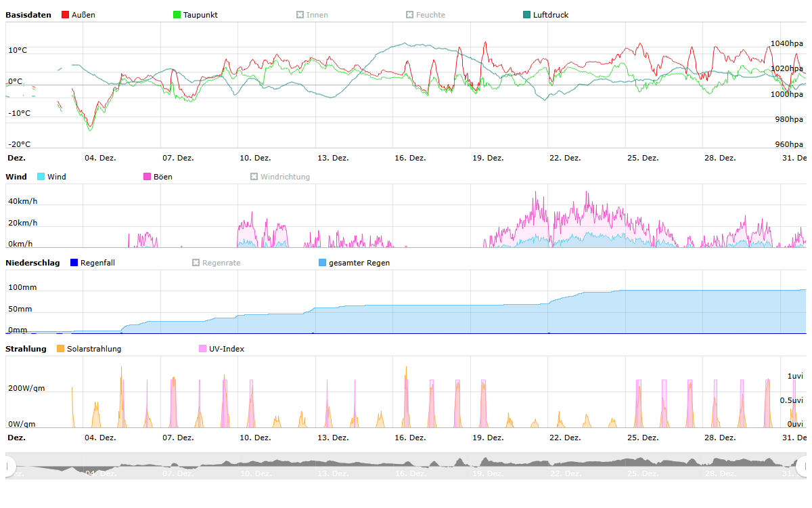Image resolution: width=812 pixels, height=508 pixels.
Task: Click the Niederschlag chart heading
Action: [32, 263]
